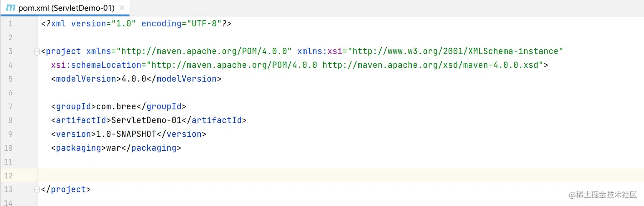Click the encoding="UTF-8" attribute
Viewport: 644px width, 206px height.
coord(181,23)
